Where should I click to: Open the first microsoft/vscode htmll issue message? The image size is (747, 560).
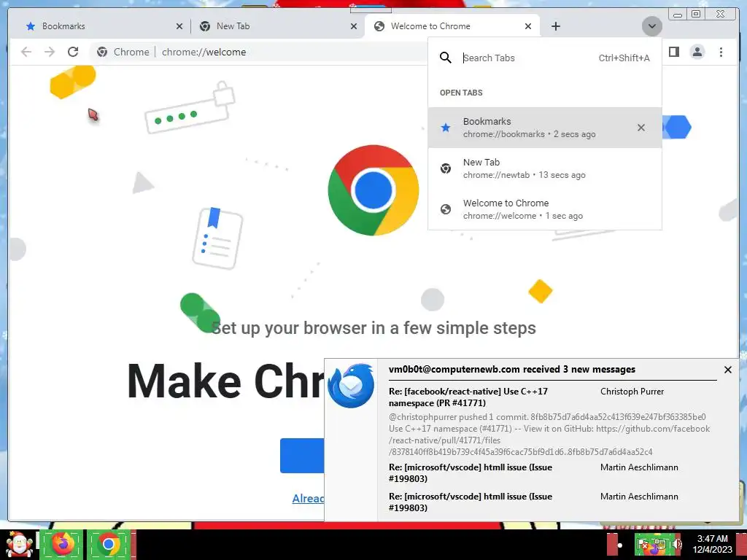coord(471,472)
